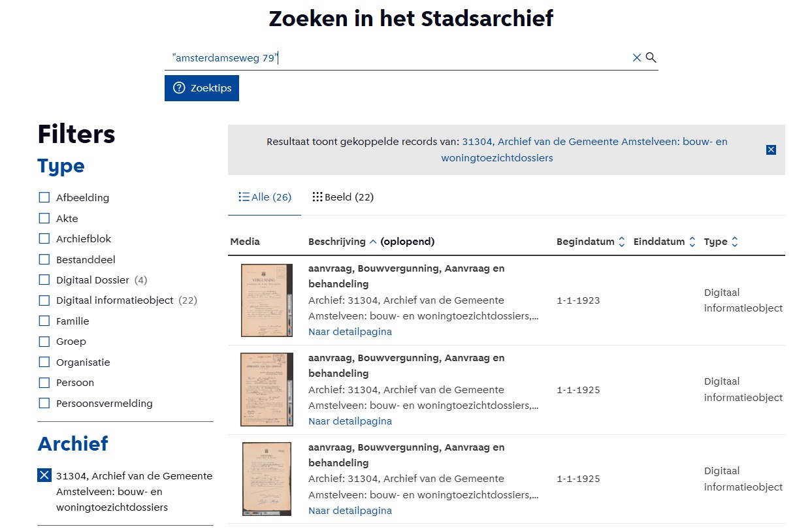Tick the Akte type filter
The image size is (812, 529).
[44, 218]
